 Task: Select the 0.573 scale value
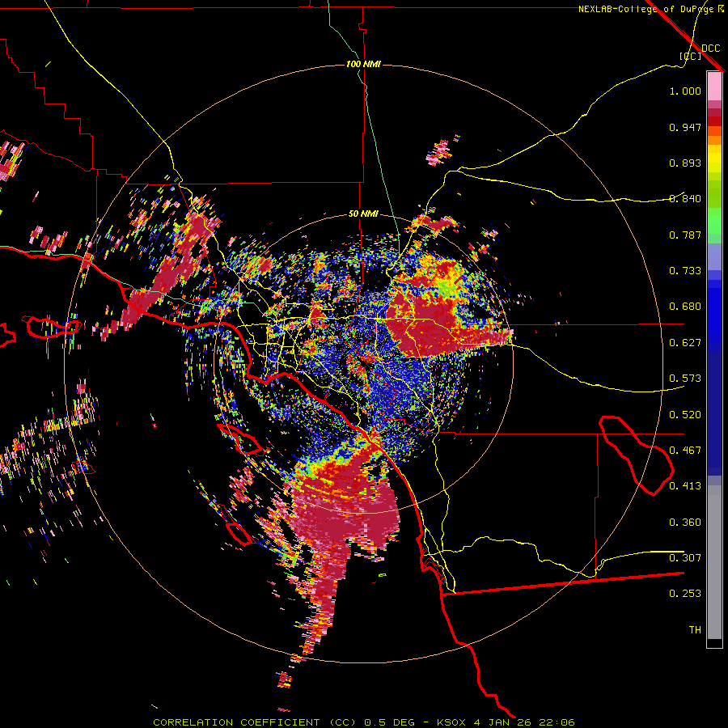(685, 379)
